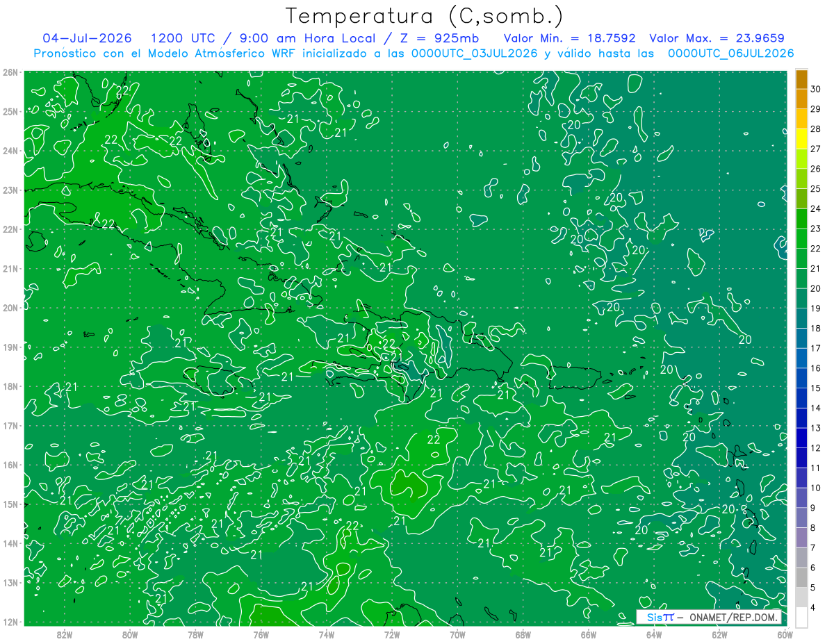The width and height of the screenshot is (834, 644).
Task: Click the yellow legend swatch between 27 and 28
Action: click(x=801, y=139)
